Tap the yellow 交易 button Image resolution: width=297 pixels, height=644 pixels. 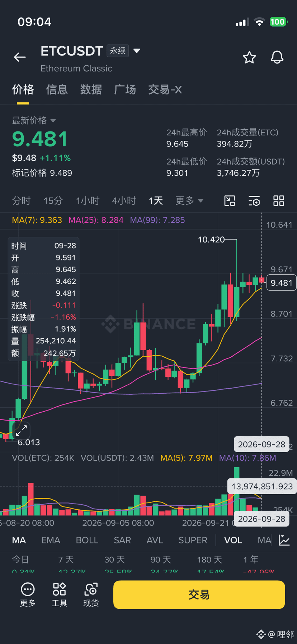199,595
